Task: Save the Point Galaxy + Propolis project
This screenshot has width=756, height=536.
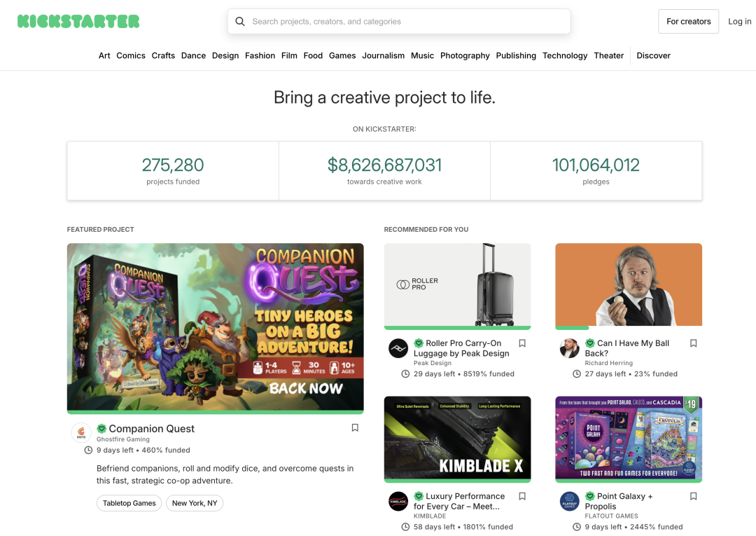Action: pyautogui.click(x=694, y=496)
